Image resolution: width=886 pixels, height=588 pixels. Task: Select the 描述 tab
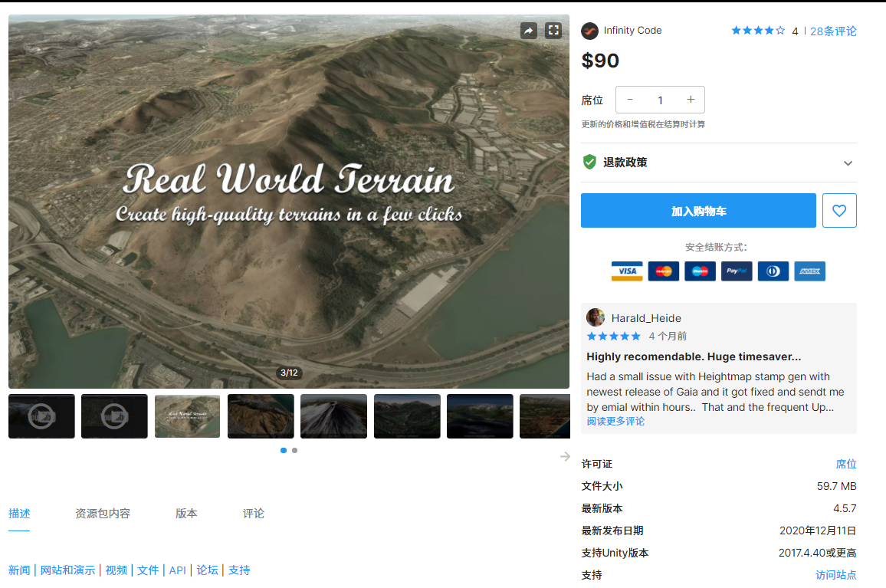coord(19,514)
